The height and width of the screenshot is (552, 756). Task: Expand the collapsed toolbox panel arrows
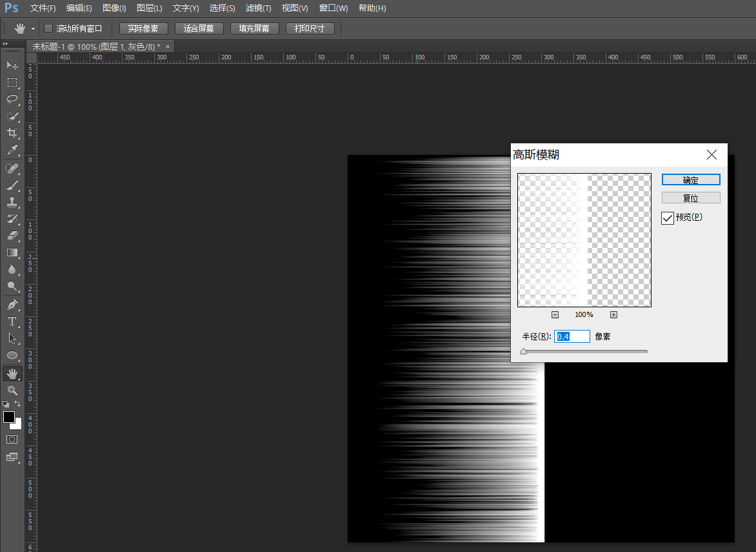5,43
